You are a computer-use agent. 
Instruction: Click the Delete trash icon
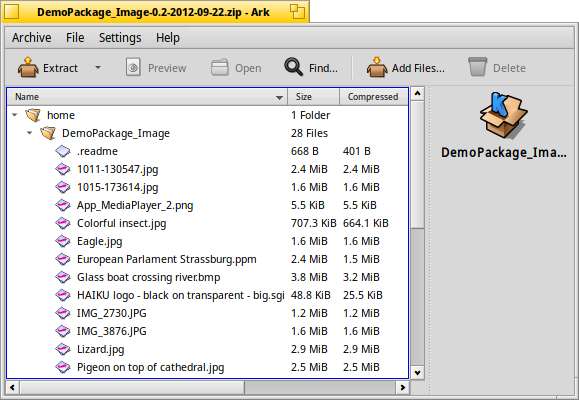(x=477, y=67)
